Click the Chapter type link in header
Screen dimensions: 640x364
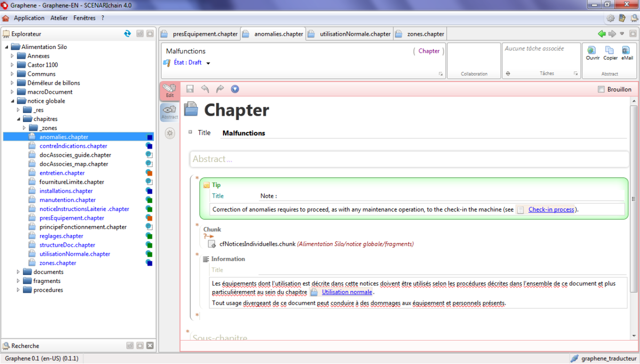click(x=429, y=51)
